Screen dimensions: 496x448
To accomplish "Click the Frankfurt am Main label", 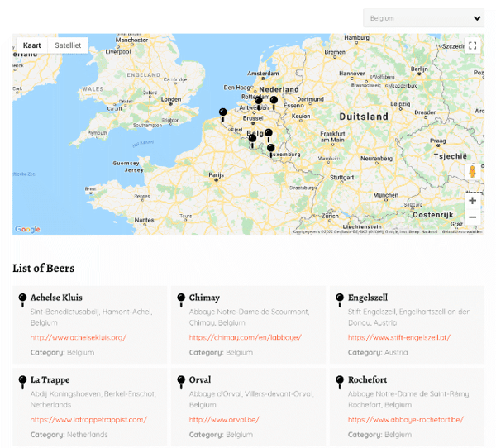I will [332, 136].
